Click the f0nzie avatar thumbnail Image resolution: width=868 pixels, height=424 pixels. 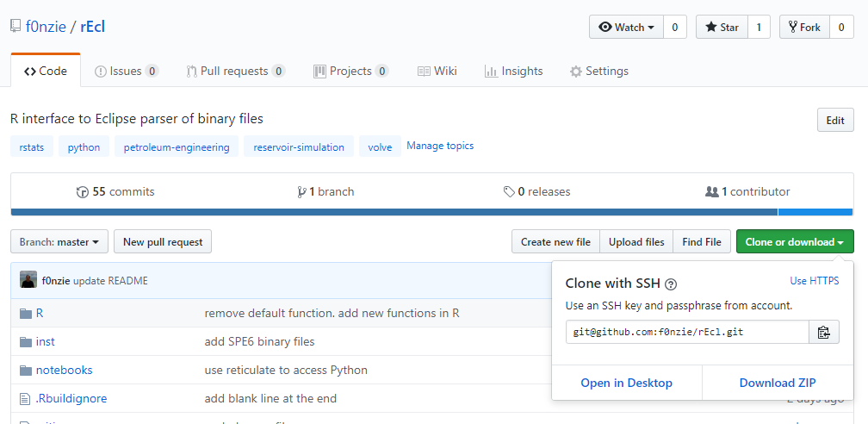tap(28, 280)
